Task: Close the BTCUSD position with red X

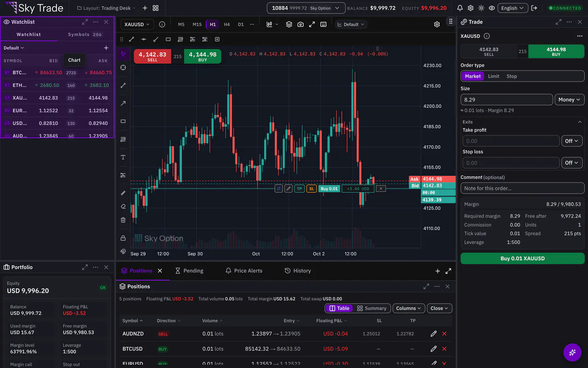Action: pos(444,349)
